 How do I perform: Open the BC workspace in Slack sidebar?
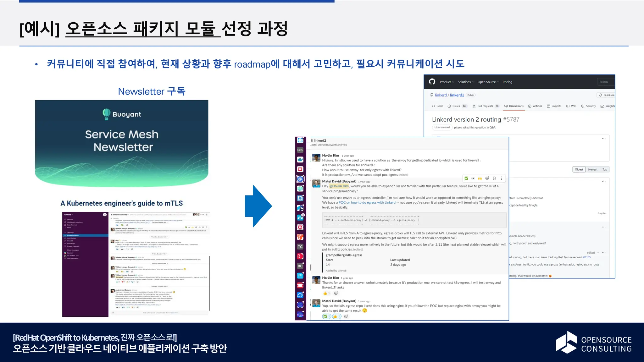[x=300, y=266]
